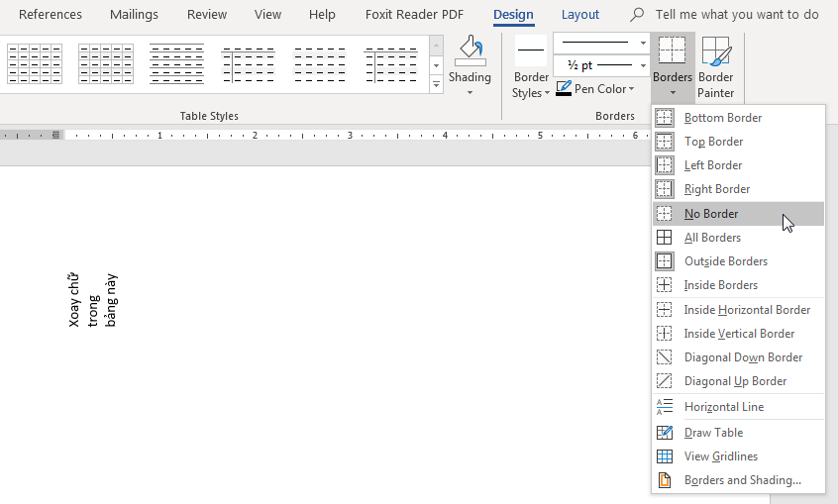The height and width of the screenshot is (504, 838).
Task: Open the line weight ½ pt dropdown
Action: click(643, 65)
